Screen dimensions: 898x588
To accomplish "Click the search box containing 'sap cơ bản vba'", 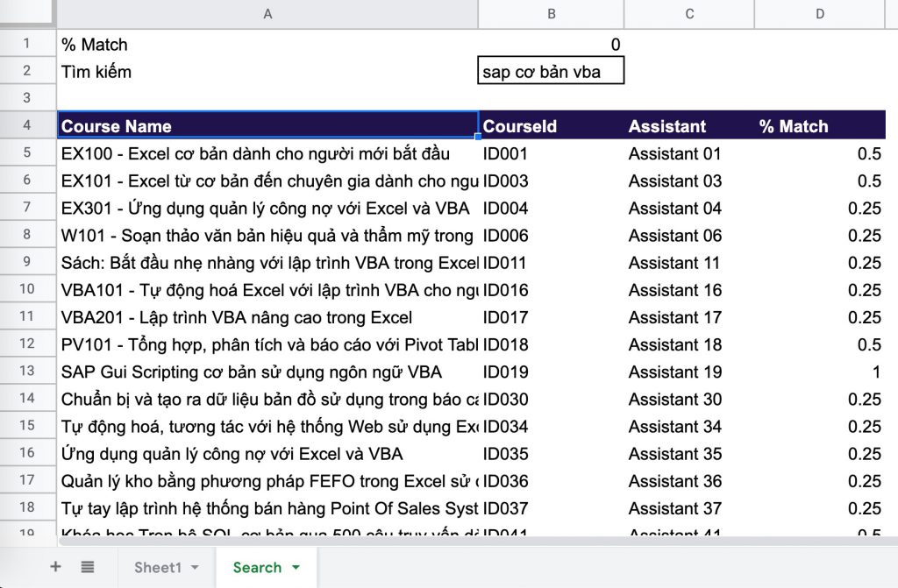I will click(x=551, y=72).
